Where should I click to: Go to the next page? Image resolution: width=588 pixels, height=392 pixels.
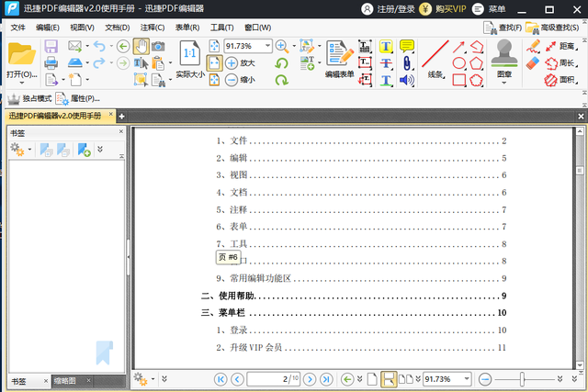tap(310, 379)
